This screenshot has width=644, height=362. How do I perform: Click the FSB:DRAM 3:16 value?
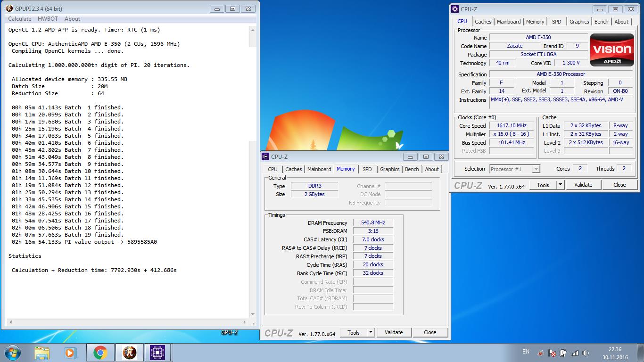tap(373, 231)
